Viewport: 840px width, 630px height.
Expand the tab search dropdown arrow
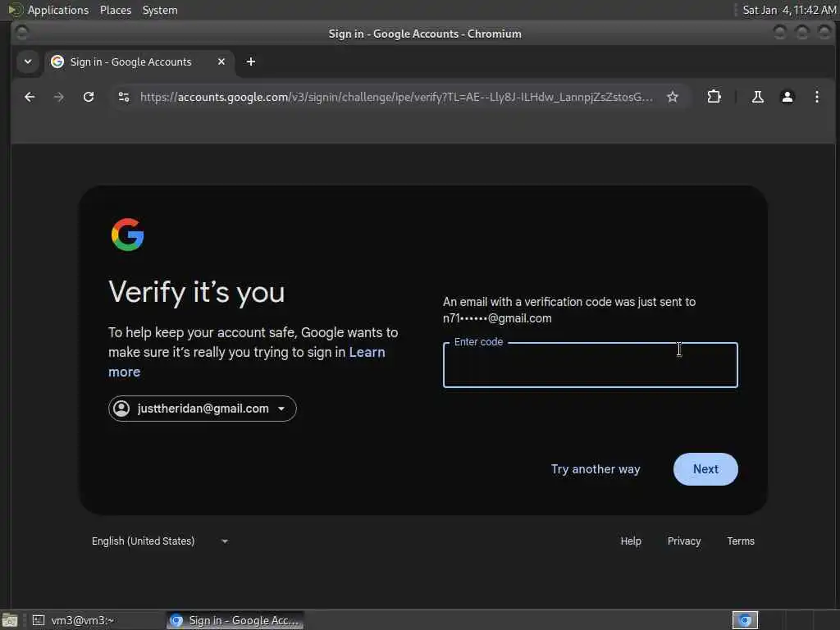click(x=28, y=62)
